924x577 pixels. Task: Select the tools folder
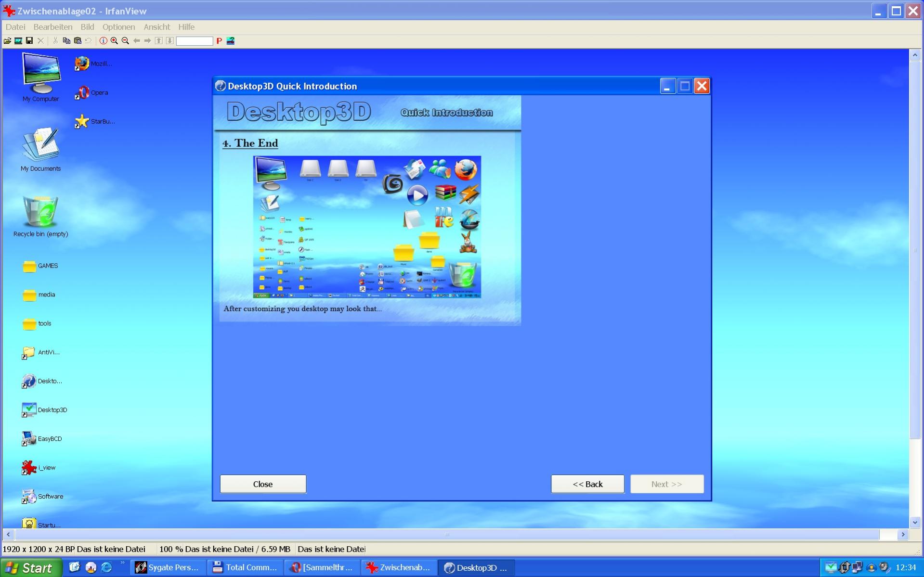[x=37, y=323]
